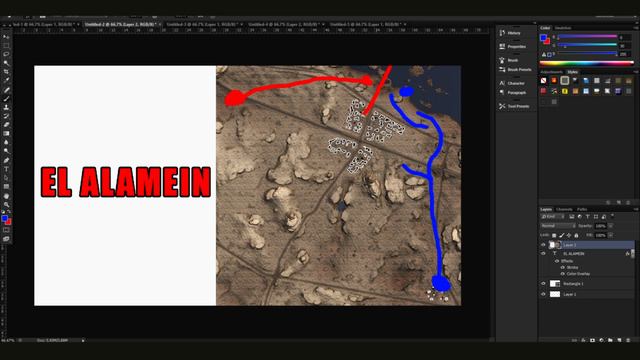Hide the EL ALAMEIN text layer

coord(543,253)
